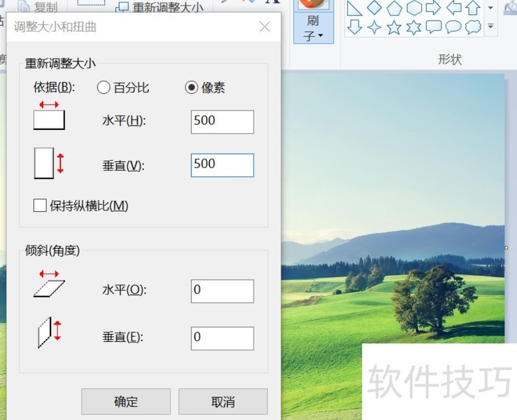The image size is (517, 420).
Task: Pick the cloud callout shape
Action: click(473, 27)
